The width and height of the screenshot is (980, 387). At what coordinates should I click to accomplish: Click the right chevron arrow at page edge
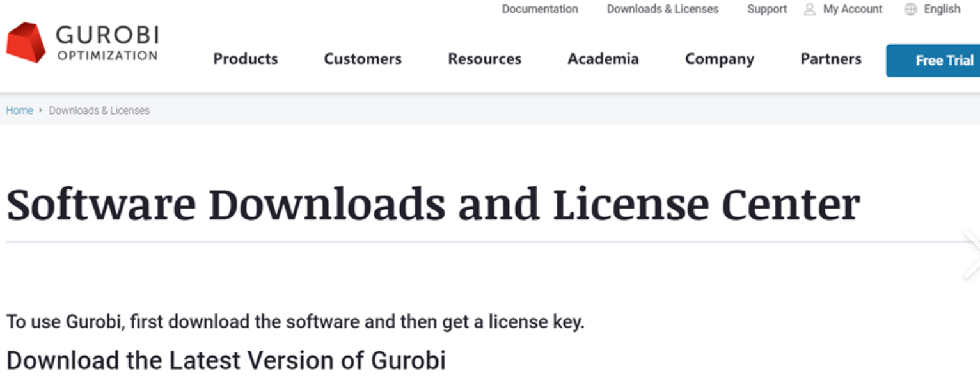[x=972, y=254]
